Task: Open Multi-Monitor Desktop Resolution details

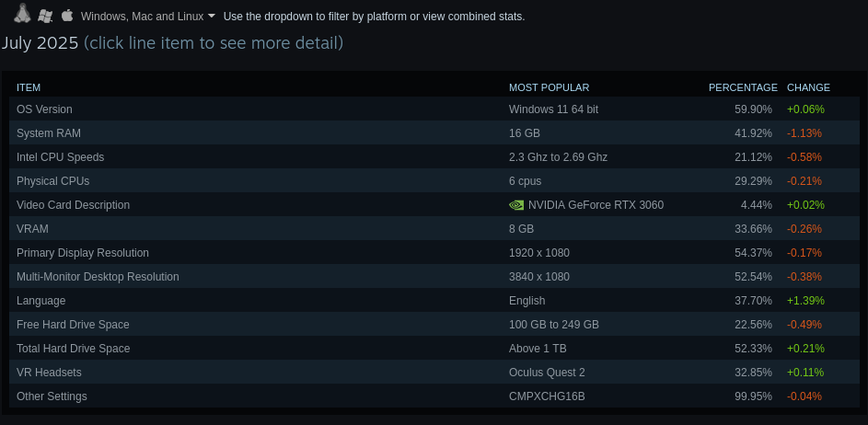Action: [x=98, y=277]
